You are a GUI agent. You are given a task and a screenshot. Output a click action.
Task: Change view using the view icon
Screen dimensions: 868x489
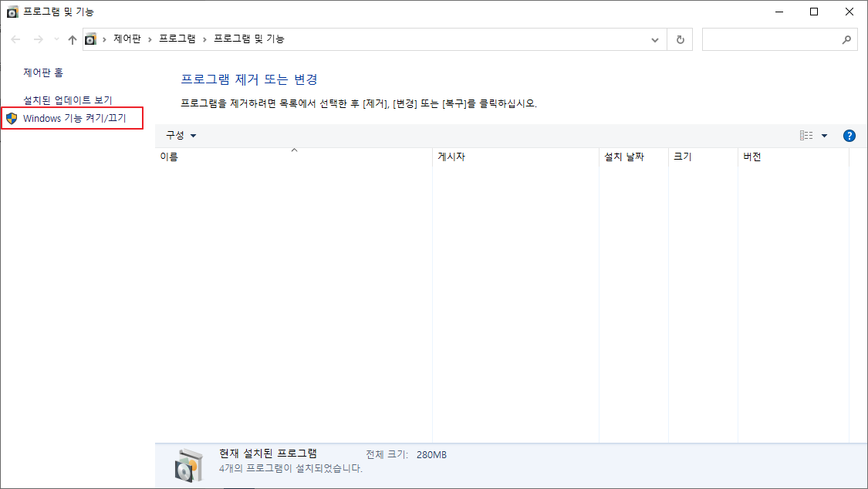[806, 136]
